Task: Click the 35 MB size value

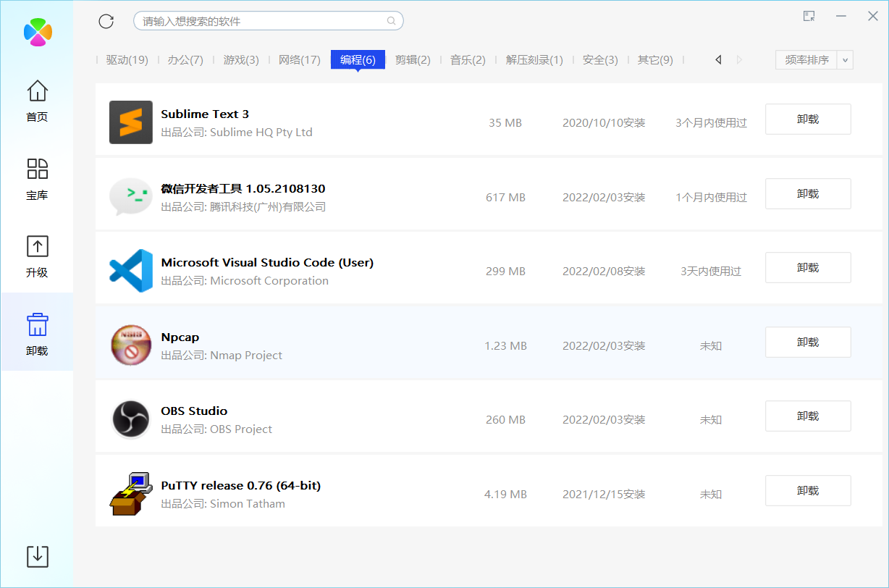Action: coord(505,123)
